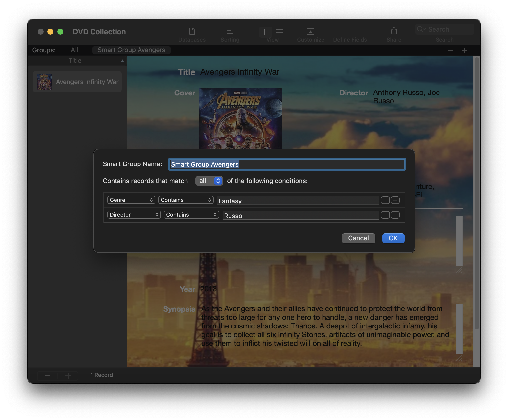
Task: Click the Director name text
Action: [406, 97]
